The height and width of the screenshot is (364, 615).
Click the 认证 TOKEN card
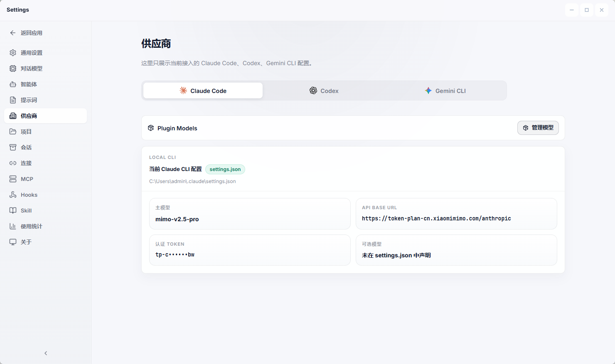click(250, 250)
